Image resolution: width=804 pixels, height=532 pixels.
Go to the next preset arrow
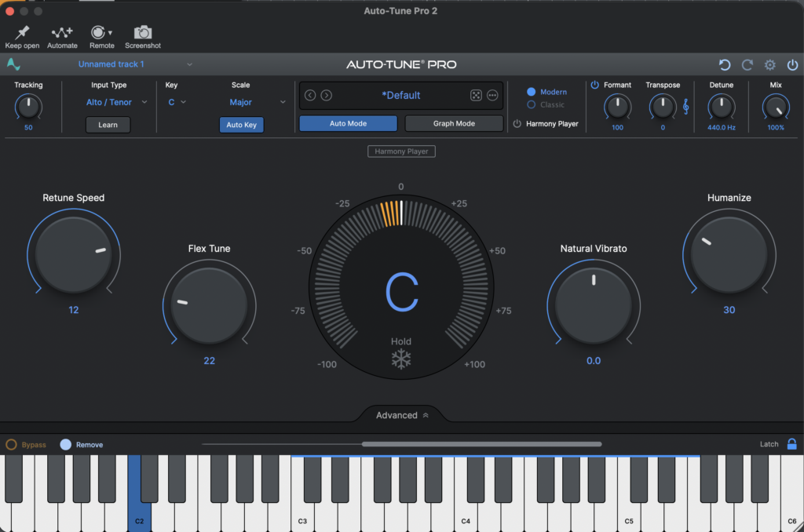pyautogui.click(x=326, y=95)
